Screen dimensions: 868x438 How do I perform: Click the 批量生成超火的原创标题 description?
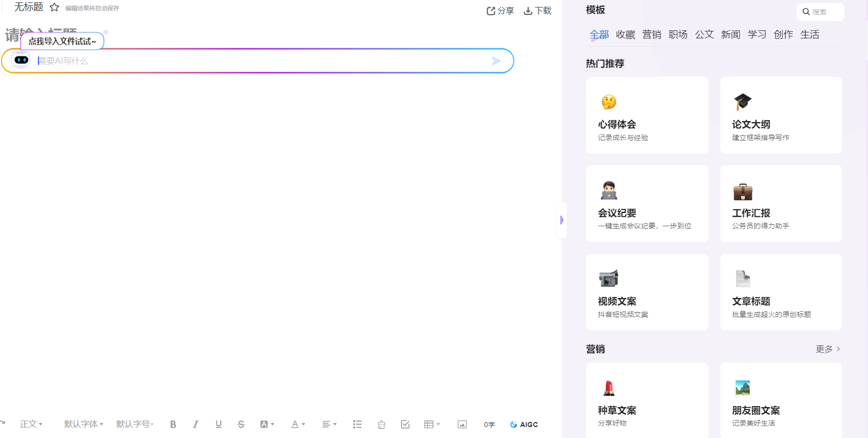click(x=771, y=314)
